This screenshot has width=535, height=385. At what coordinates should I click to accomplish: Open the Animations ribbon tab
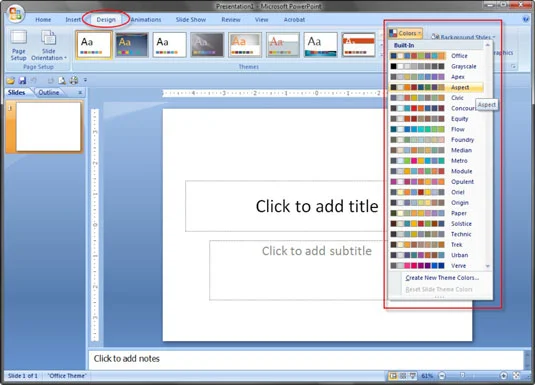pos(146,20)
